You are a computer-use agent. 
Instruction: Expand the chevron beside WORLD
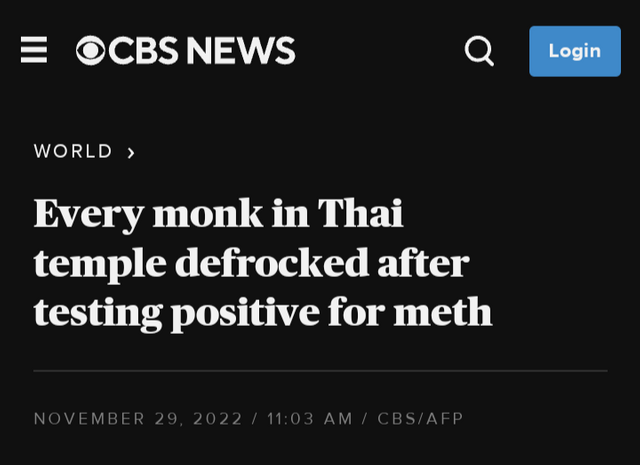130,152
